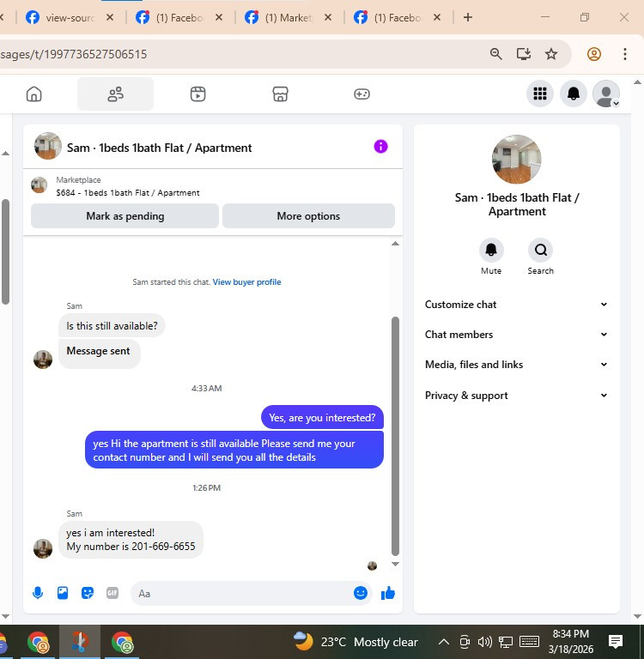
Task: Open the View buyer profile link
Action: pyautogui.click(x=246, y=282)
